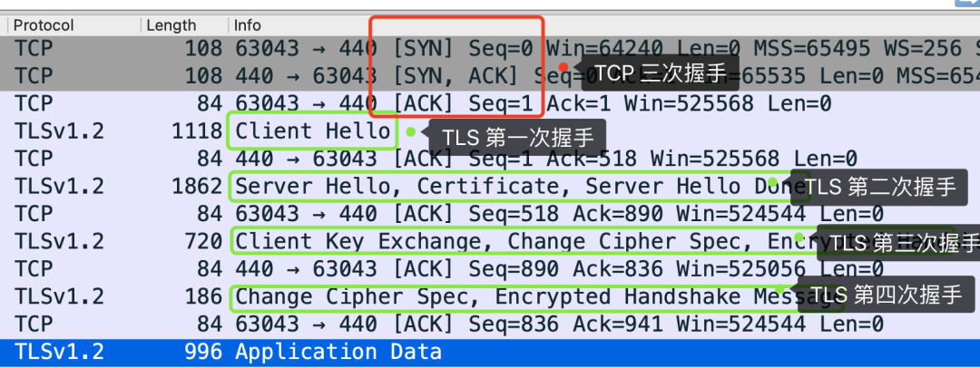Select the Server Hello, Certificate packet row
The width and height of the screenshot is (980, 368).
coord(454,187)
